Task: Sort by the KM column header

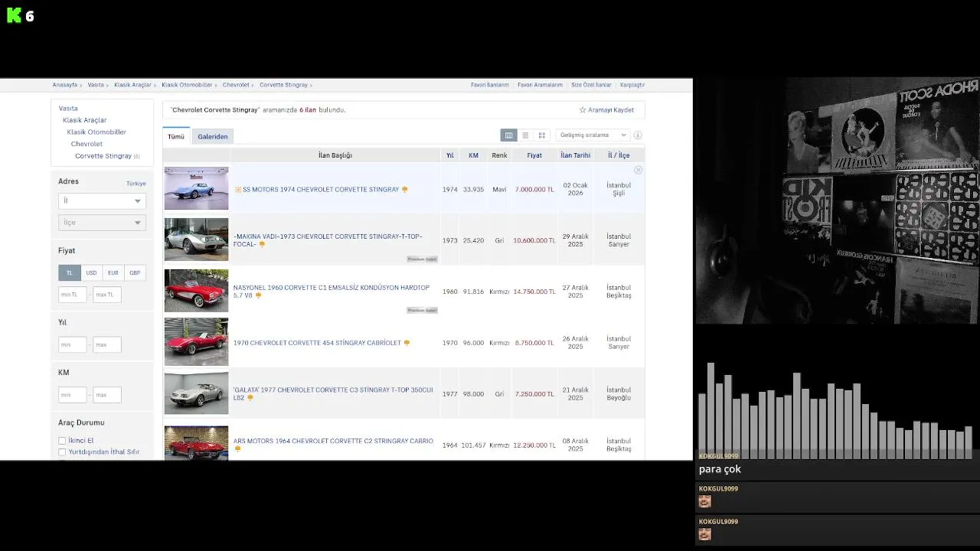Action: (473, 155)
